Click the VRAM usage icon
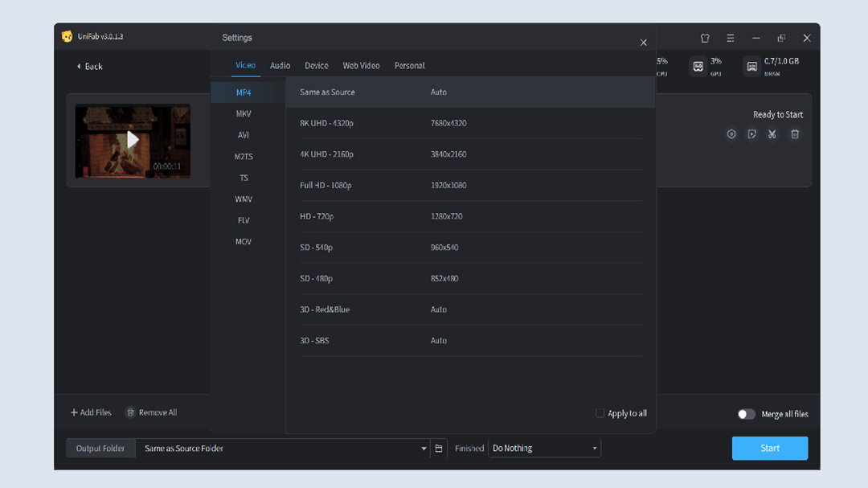This screenshot has height=488, width=868. coord(751,67)
